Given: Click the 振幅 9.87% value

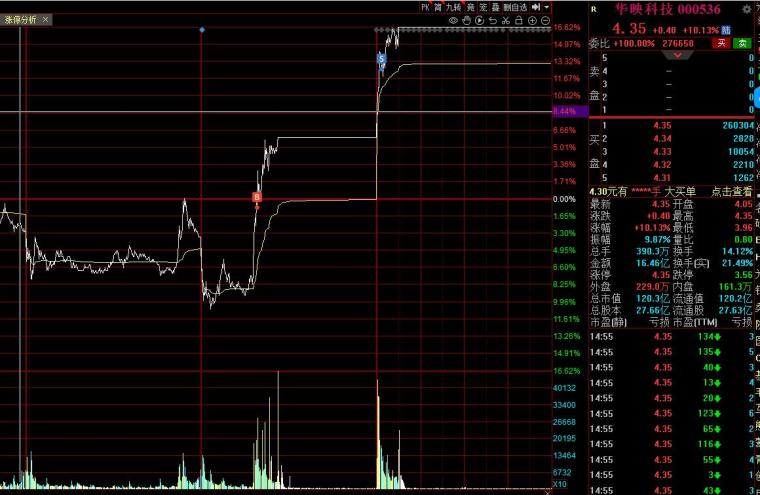Looking at the screenshot, I should [657, 240].
